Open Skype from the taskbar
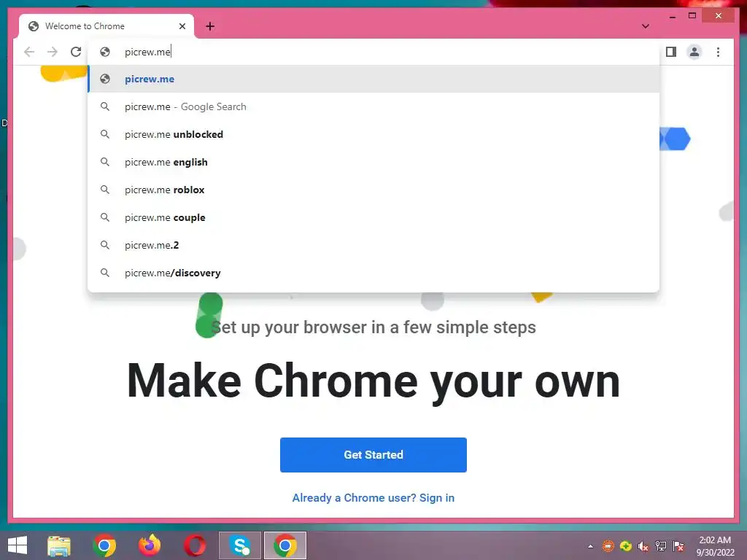Viewport: 747px width, 560px height. click(240, 545)
